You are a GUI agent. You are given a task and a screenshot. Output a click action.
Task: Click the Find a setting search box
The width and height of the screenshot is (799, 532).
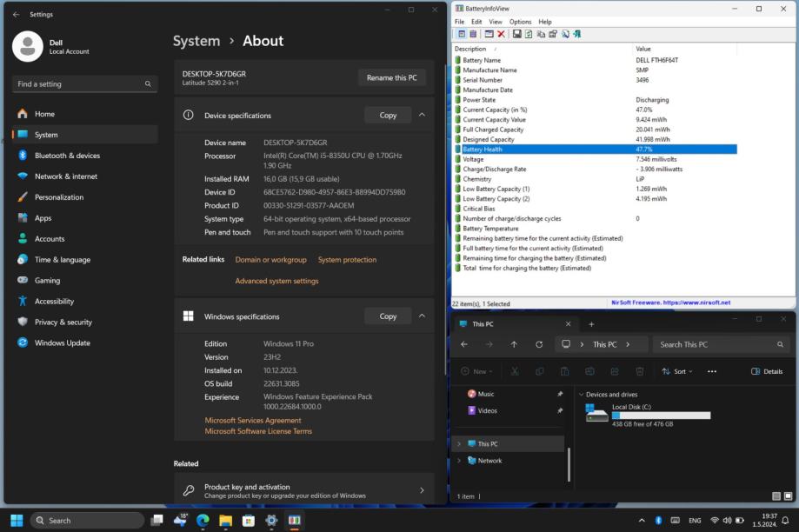83,84
